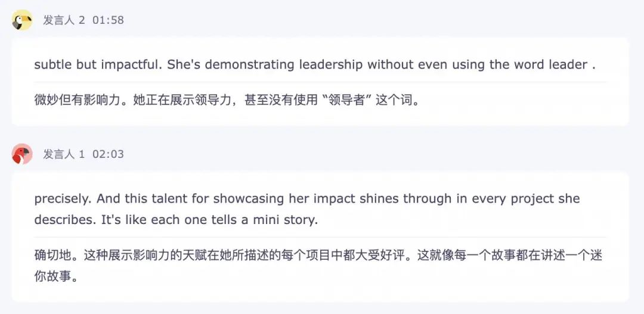Click the word "subtle" in the first transcript
This screenshot has height=314, width=644.
pyautogui.click(x=53, y=65)
